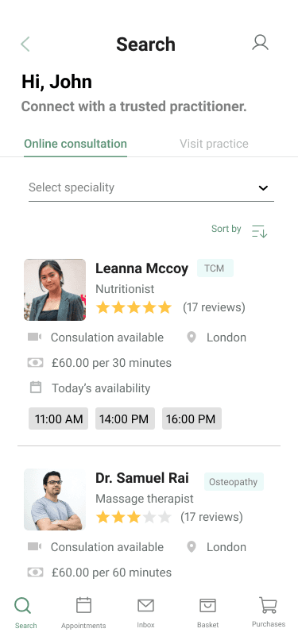Screen dimensions: 298x644
Task: Expand the Select speciality dropdown
Action: tap(151, 188)
